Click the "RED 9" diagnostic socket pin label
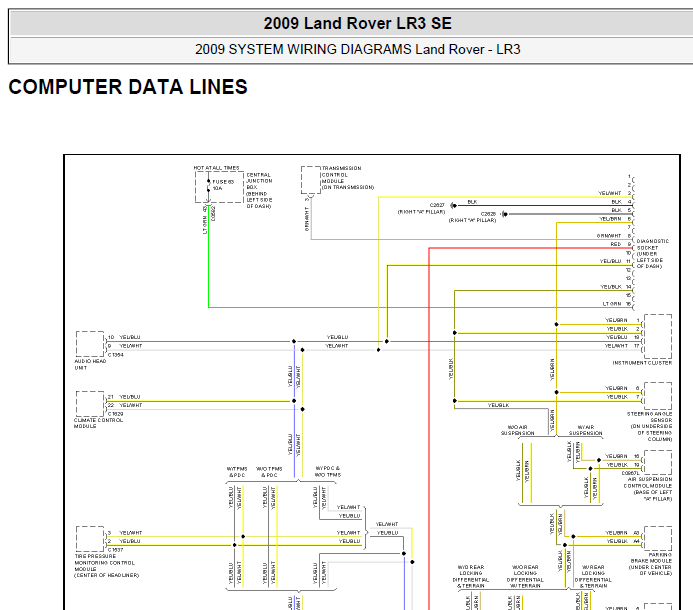 click(x=621, y=244)
